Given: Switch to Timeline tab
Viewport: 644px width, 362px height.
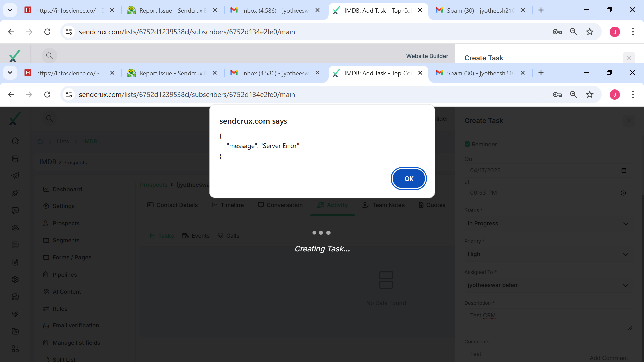Looking at the screenshot, I should pyautogui.click(x=228, y=205).
